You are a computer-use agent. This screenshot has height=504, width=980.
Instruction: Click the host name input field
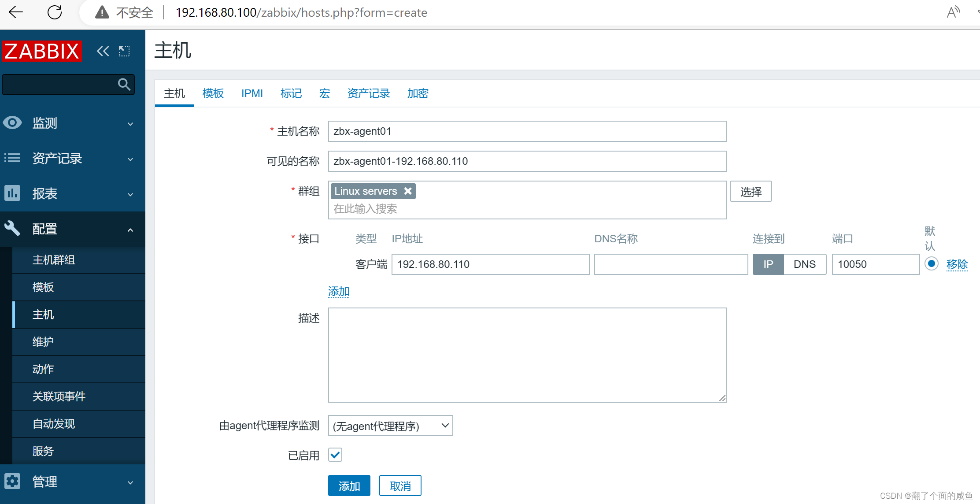click(x=527, y=131)
